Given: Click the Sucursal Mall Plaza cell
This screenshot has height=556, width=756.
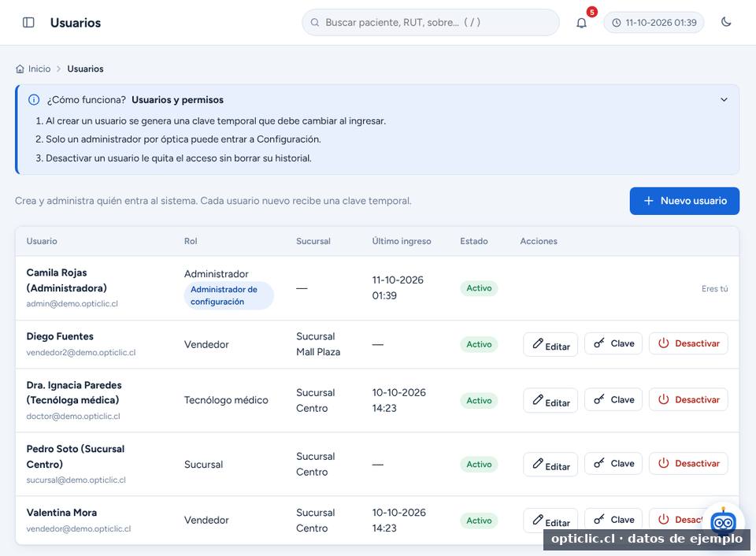Looking at the screenshot, I should pos(318,344).
